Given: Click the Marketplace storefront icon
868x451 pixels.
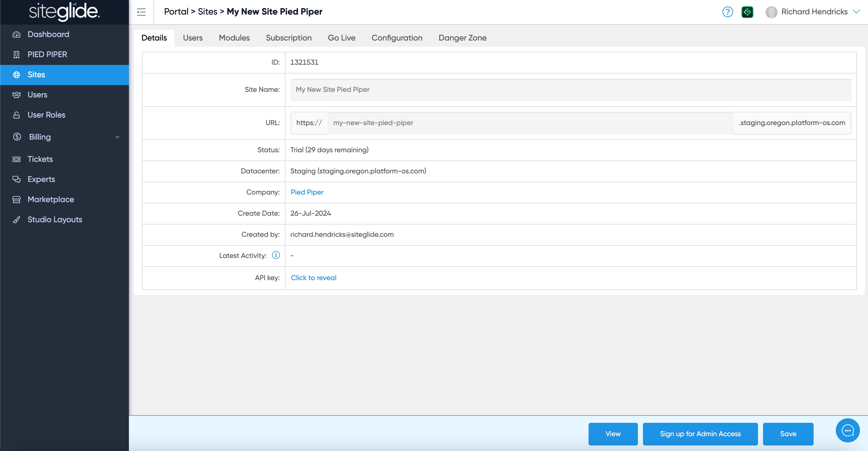Looking at the screenshot, I should point(17,199).
